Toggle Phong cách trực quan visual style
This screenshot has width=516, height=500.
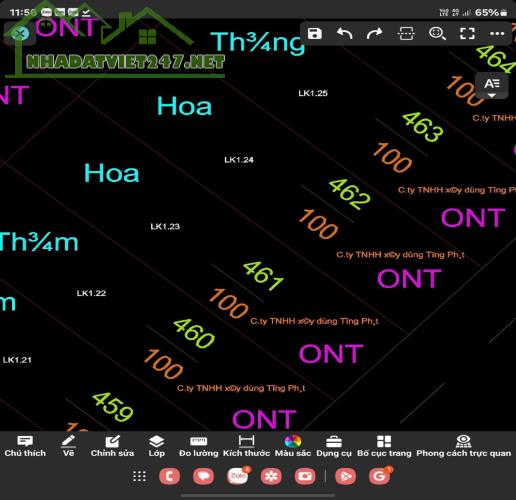[463, 446]
